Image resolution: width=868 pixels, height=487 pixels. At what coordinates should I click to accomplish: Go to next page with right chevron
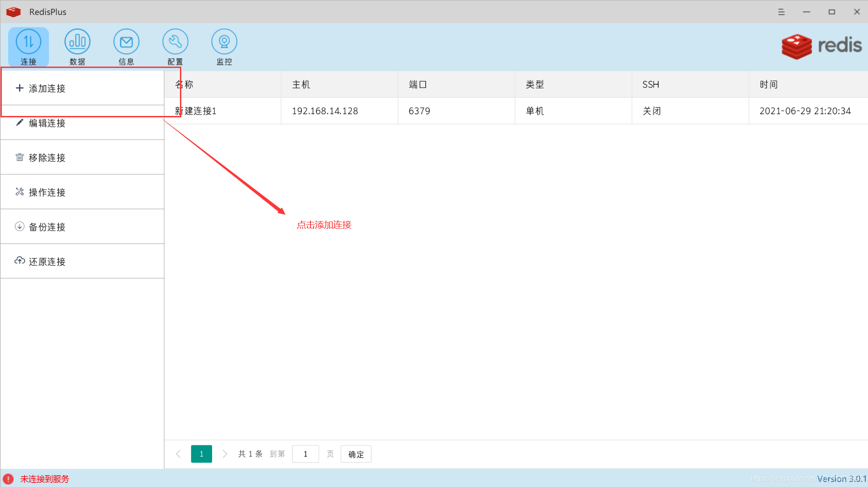pyautogui.click(x=225, y=454)
